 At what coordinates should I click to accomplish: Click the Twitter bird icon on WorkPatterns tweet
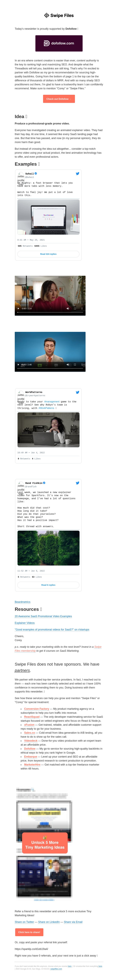pyautogui.click(x=77, y=392)
